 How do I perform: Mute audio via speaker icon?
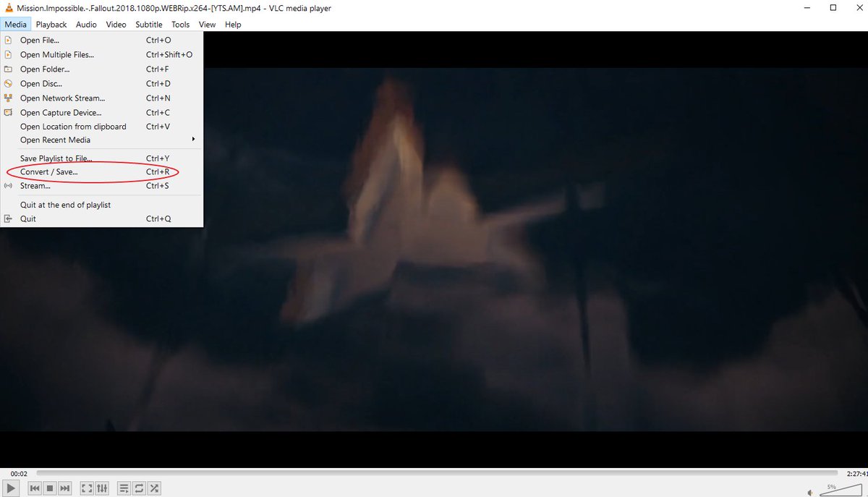(x=810, y=491)
